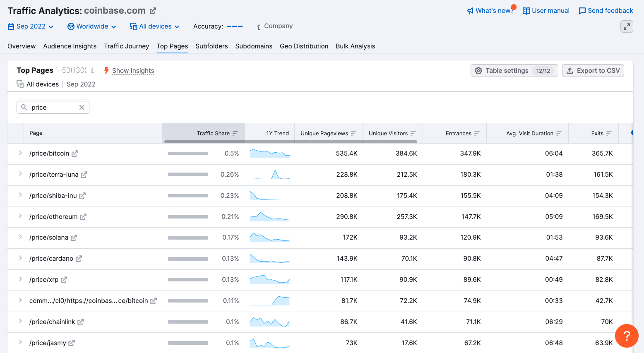Expand the /price/terra-luna row
The height and width of the screenshot is (353, 644).
(20, 174)
